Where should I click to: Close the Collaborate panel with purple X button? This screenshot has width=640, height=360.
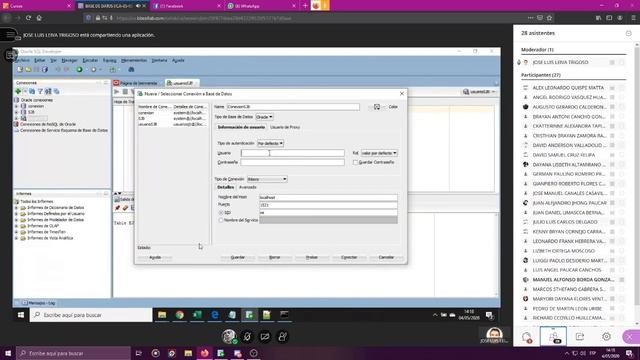click(x=630, y=337)
